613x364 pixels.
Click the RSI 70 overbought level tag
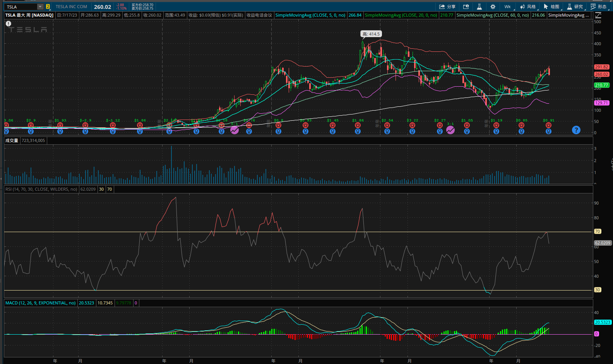point(598,231)
